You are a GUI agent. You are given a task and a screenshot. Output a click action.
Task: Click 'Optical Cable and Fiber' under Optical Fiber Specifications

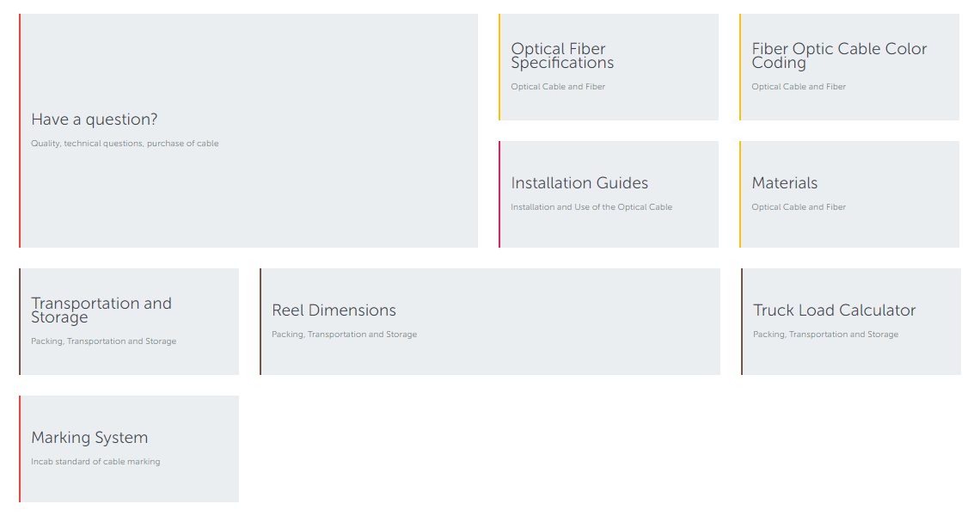point(558,87)
